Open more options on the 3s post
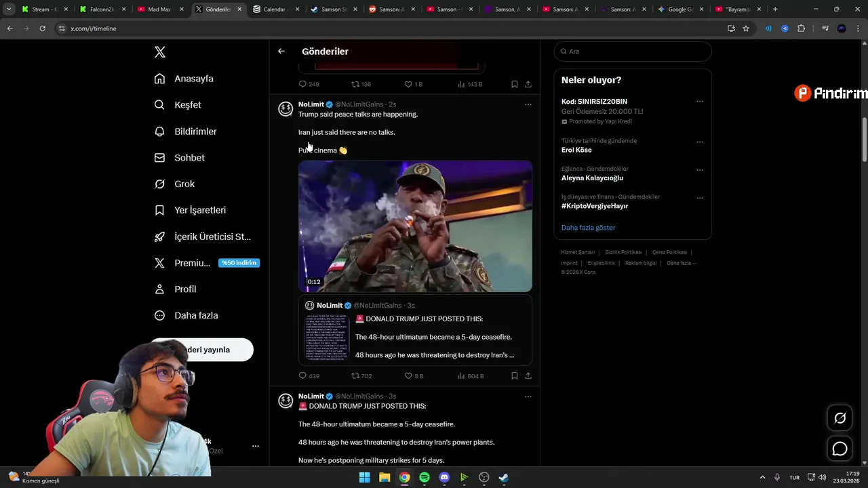The height and width of the screenshot is (488, 868). [528, 396]
